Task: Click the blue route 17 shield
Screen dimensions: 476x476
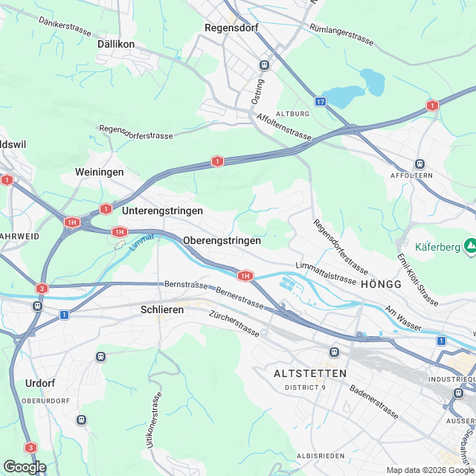Action: (x=321, y=101)
